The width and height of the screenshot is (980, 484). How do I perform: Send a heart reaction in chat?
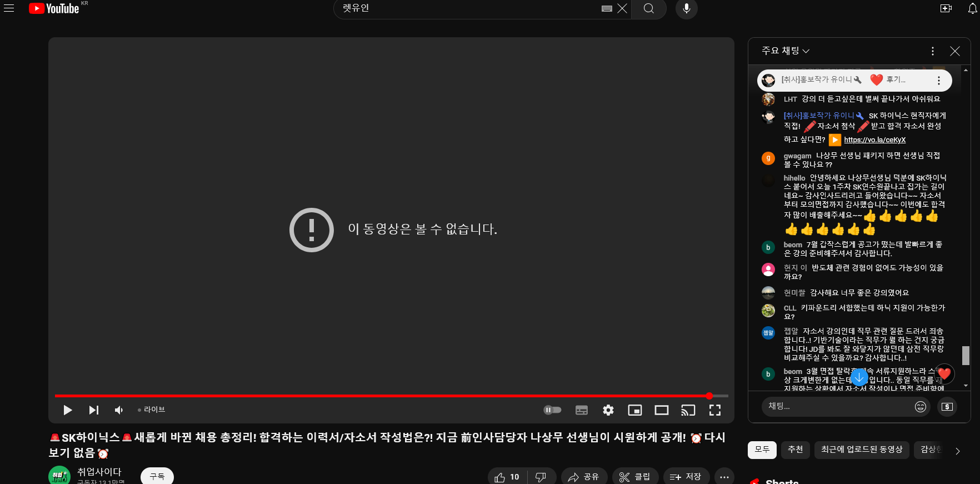pyautogui.click(x=944, y=374)
